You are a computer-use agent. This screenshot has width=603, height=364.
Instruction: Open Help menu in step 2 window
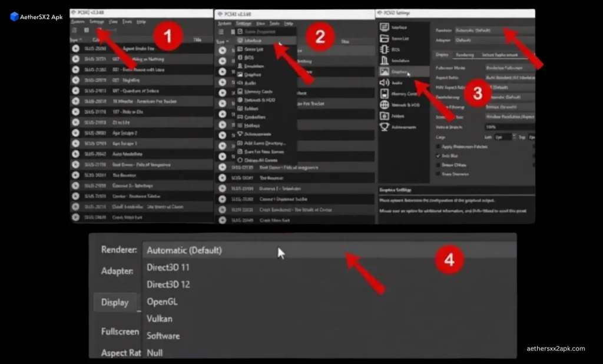coord(289,24)
